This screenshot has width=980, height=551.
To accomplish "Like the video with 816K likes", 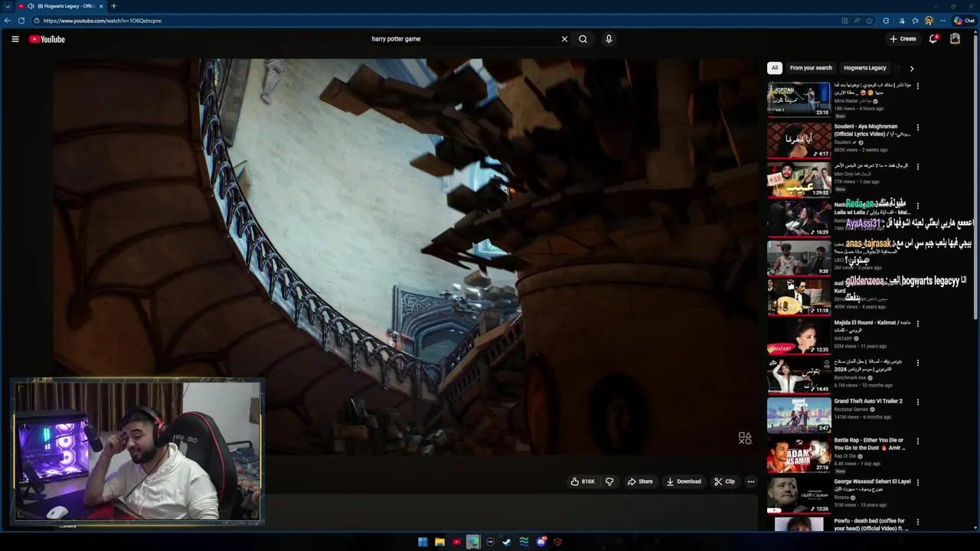I will coord(583,481).
